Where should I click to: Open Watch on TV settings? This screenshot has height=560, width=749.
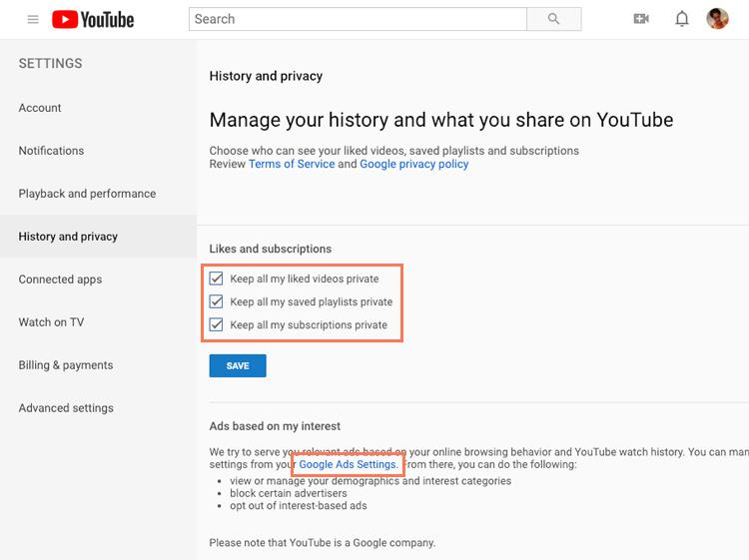[51, 322]
